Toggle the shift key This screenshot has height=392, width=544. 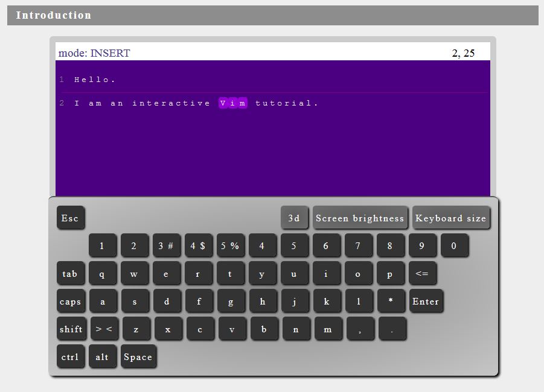pyautogui.click(x=71, y=329)
